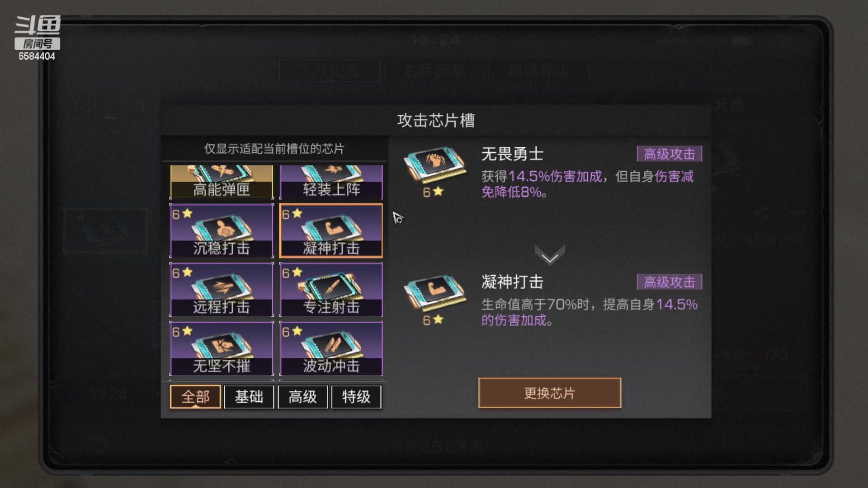
Task: Select the 轻装上阵 chip
Action: (x=331, y=182)
